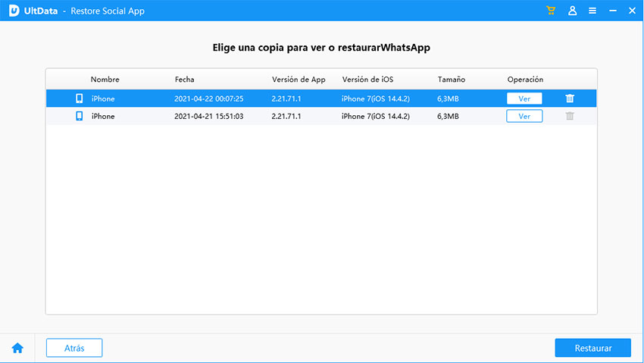Go to home via house icon
This screenshot has width=644, height=363.
[17, 348]
